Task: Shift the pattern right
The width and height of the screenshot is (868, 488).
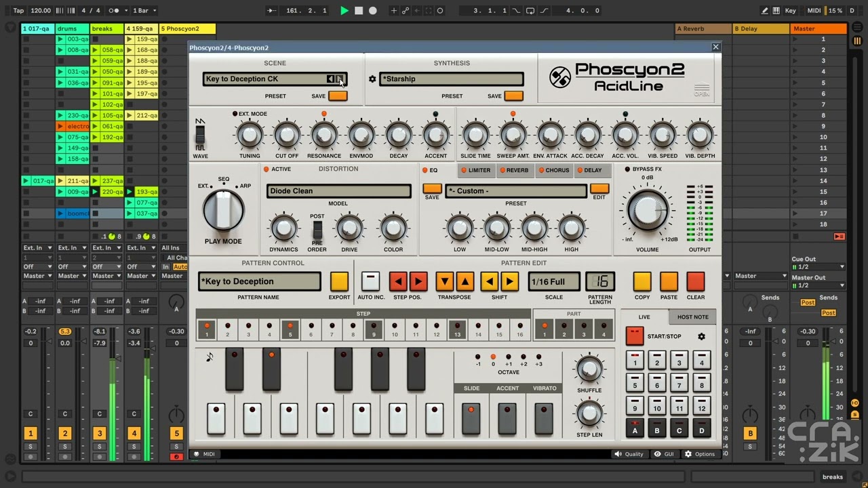Action: [x=509, y=281]
